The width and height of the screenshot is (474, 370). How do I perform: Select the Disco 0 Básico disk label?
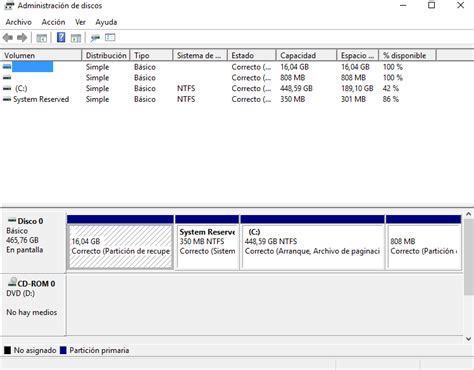coord(33,242)
